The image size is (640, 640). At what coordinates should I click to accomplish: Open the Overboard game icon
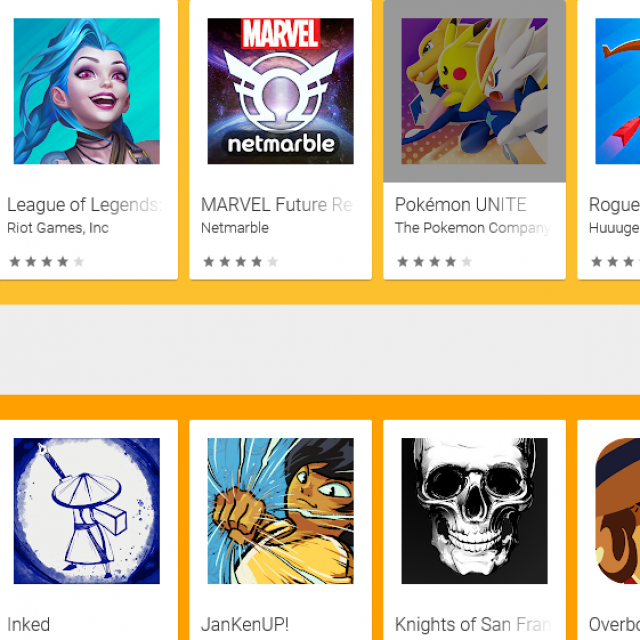click(618, 511)
